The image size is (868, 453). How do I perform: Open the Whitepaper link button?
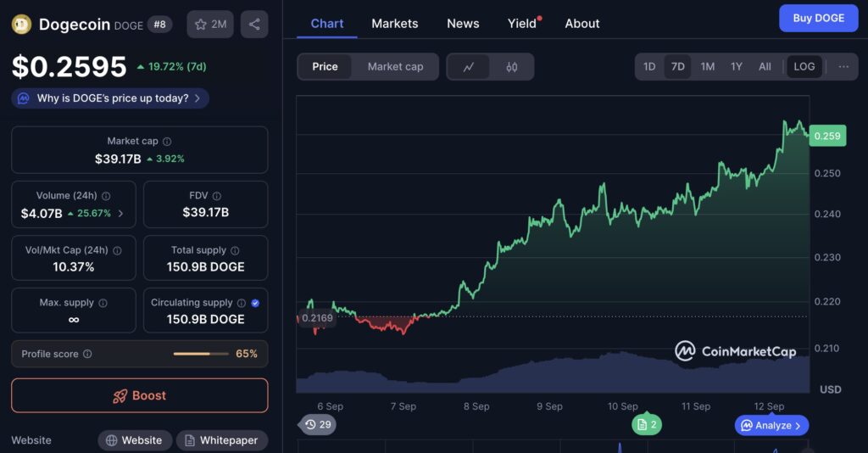pyautogui.click(x=221, y=440)
